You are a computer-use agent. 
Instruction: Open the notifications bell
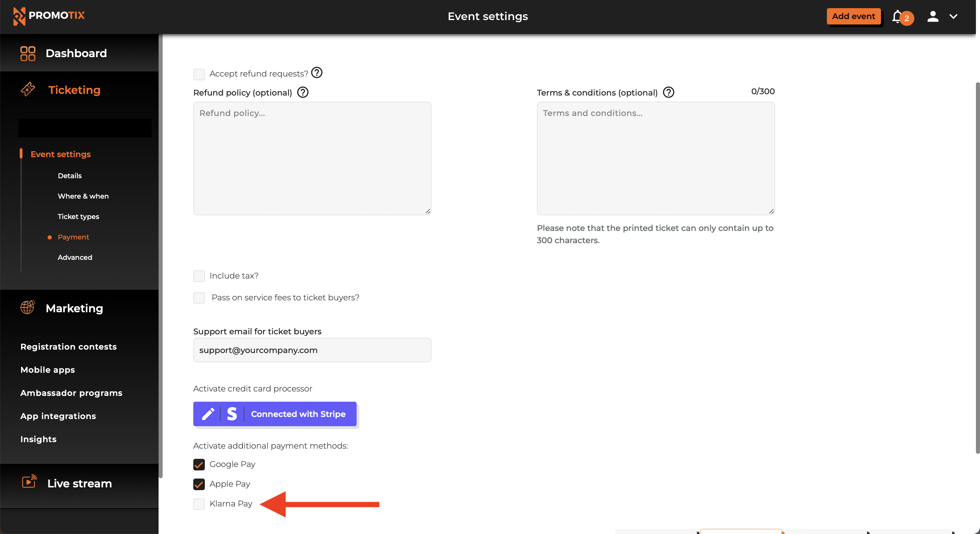897,16
